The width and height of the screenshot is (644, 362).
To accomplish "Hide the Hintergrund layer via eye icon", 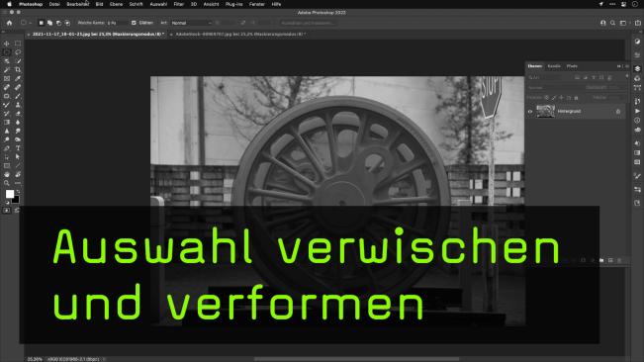I will pos(530,111).
